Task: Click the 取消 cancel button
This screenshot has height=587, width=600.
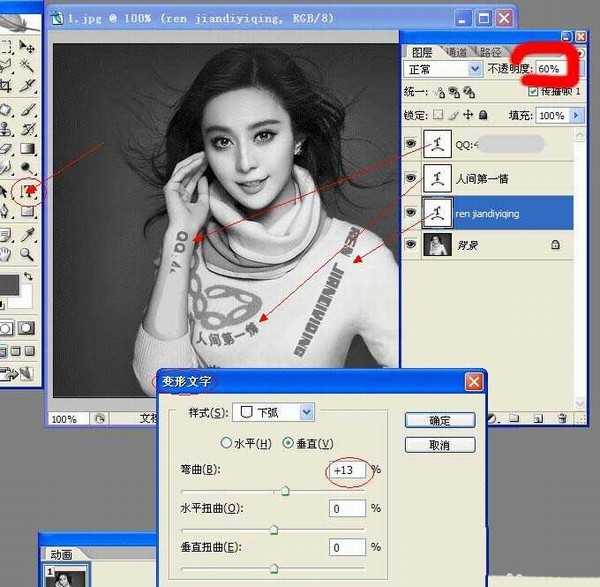Action: (x=440, y=444)
